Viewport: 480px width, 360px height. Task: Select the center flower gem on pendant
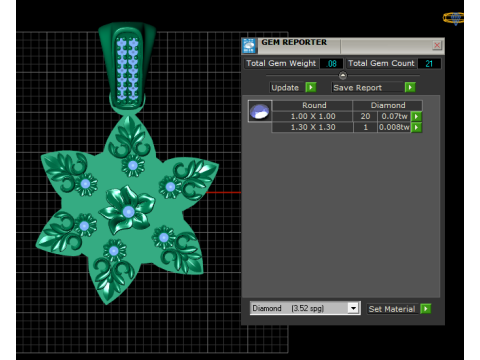[x=128, y=211]
